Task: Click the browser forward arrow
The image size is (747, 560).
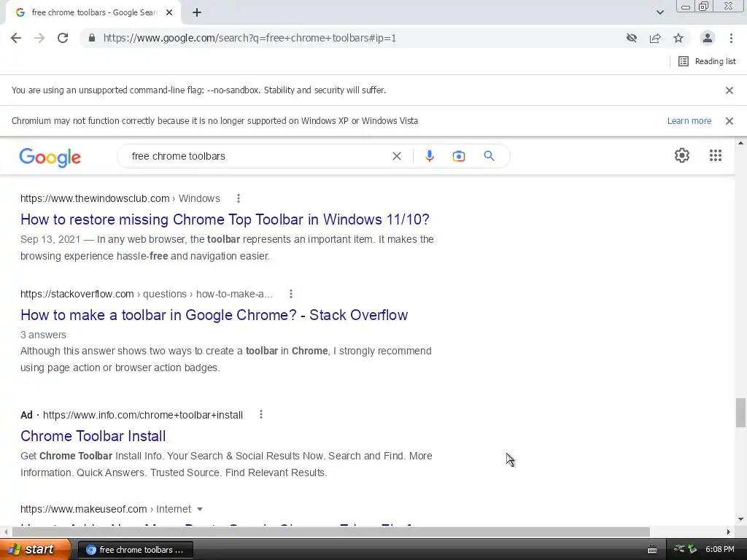Action: [39, 38]
